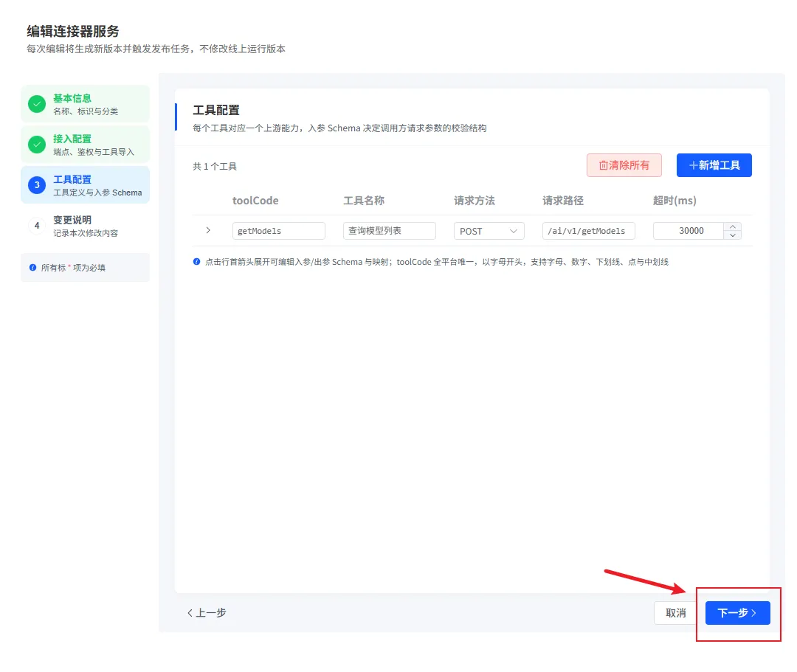
Task: Go to the 基本信息 step
Action: (86, 103)
